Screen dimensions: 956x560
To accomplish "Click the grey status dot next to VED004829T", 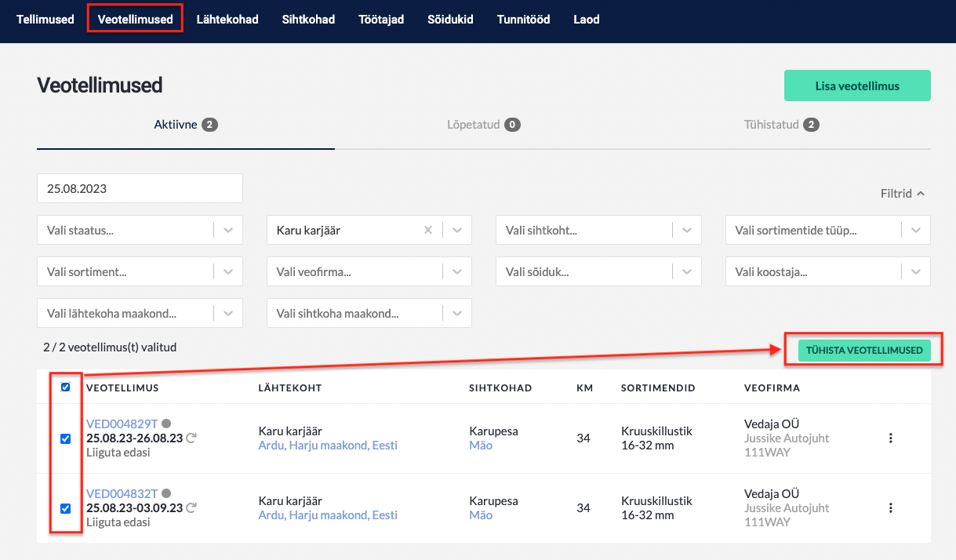I will point(165,424).
